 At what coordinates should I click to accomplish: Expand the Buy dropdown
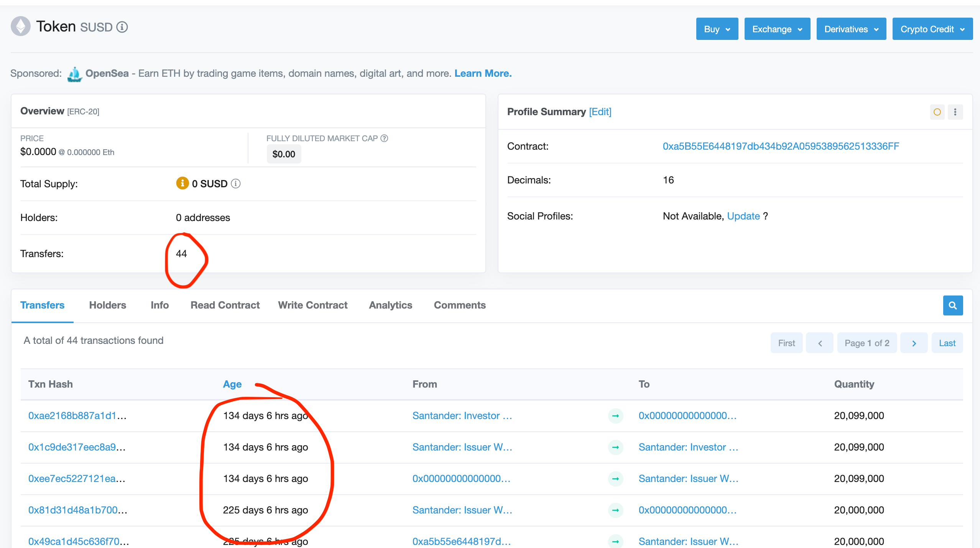[x=717, y=29]
